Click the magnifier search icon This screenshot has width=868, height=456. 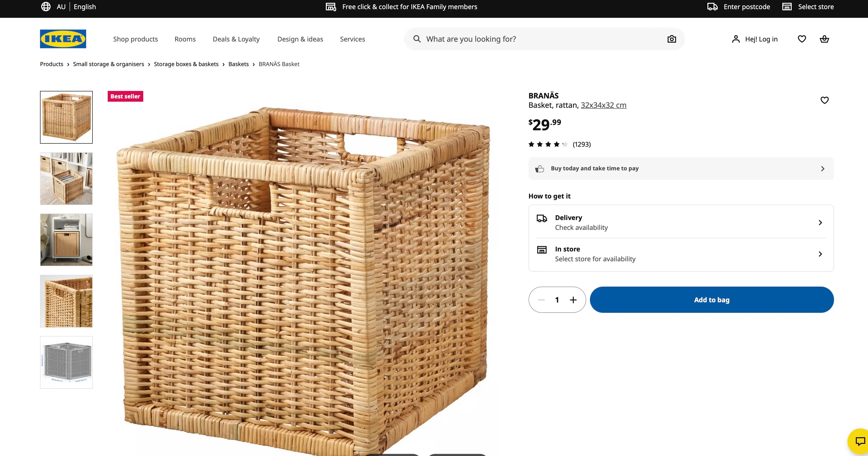417,39
